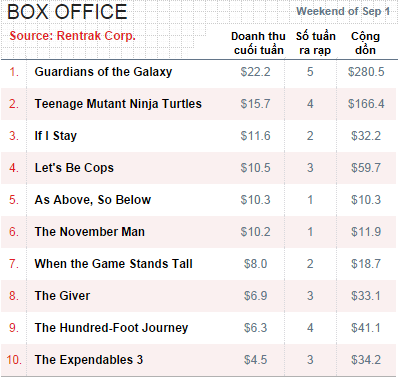Click the $280.5 cumulative total value
Viewport: 398px width, 377px height.
tap(366, 72)
